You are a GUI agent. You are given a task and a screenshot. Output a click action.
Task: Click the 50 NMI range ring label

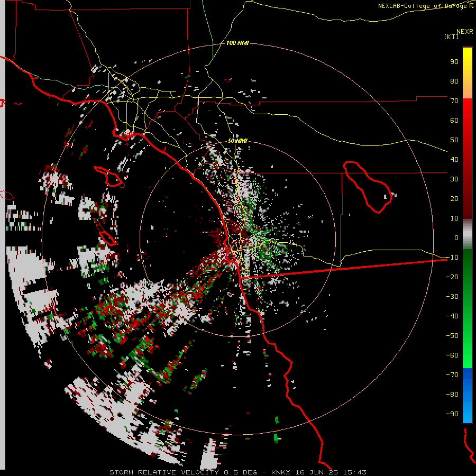tap(237, 141)
